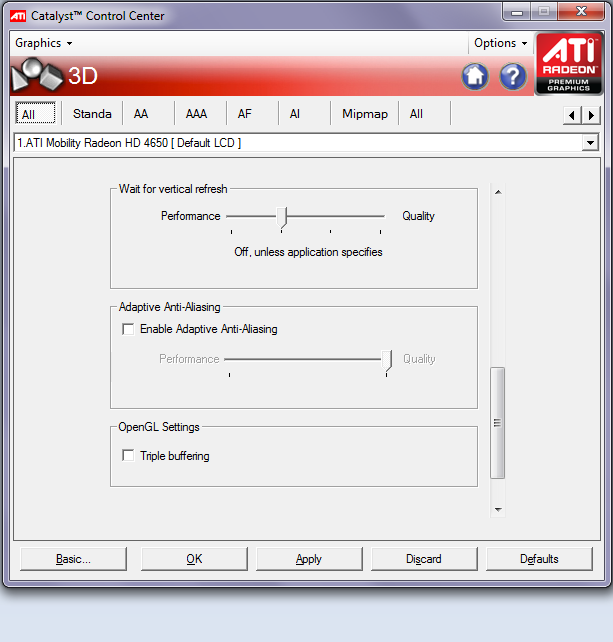
Task: Click the vertical scrollbar thumb
Action: pyautogui.click(x=497, y=423)
